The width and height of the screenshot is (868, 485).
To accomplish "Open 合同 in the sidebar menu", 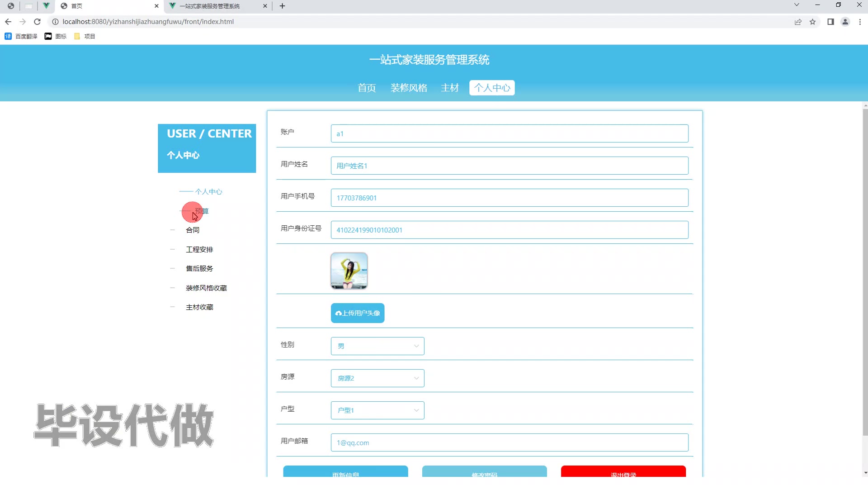I will pos(193,230).
